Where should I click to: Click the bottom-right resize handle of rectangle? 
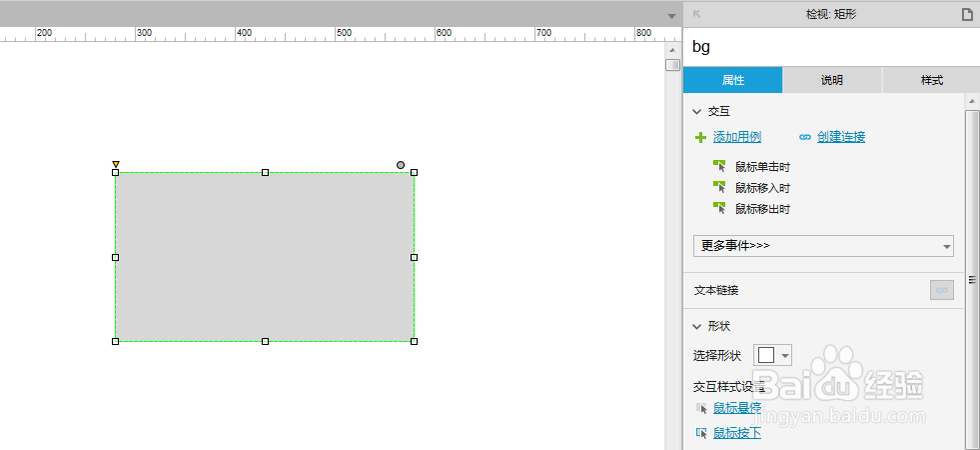tap(414, 341)
